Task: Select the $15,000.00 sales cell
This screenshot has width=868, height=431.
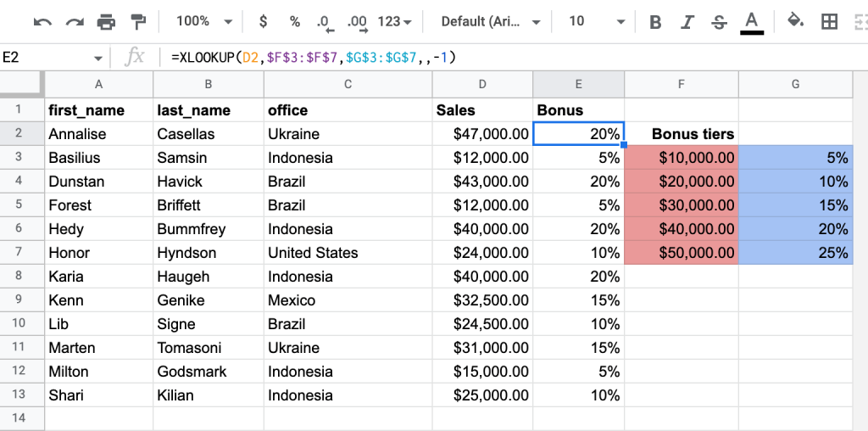Action: [x=482, y=371]
